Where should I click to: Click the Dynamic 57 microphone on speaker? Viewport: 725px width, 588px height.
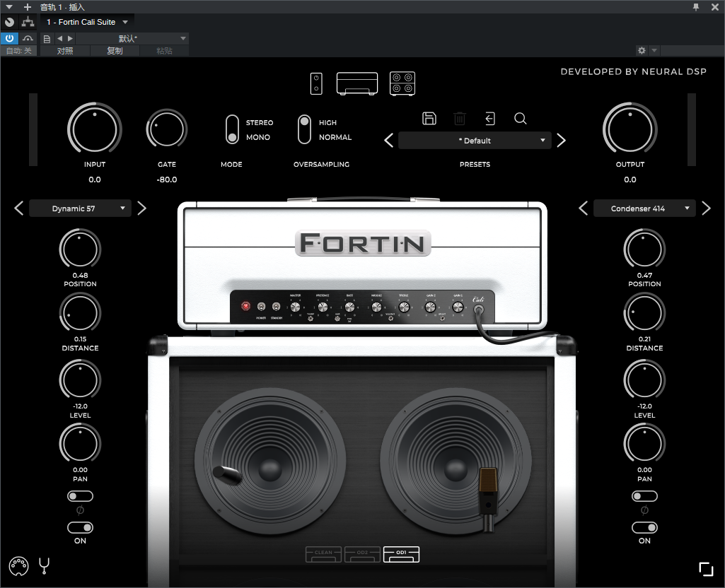[x=227, y=474]
